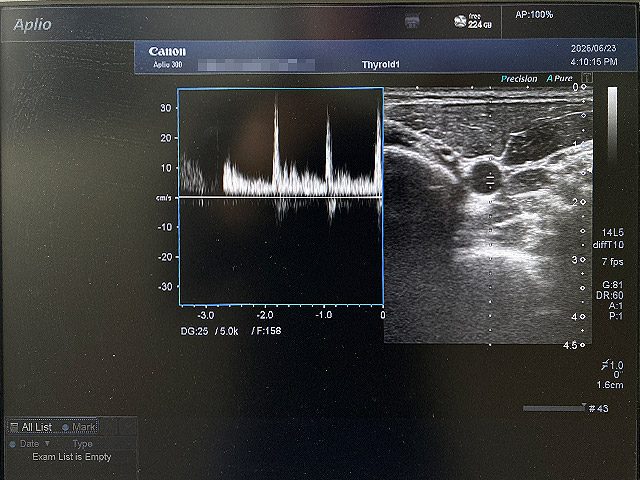The width and height of the screenshot is (640, 480).
Task: Click the time '4:10:15 PM'
Action: (594, 62)
